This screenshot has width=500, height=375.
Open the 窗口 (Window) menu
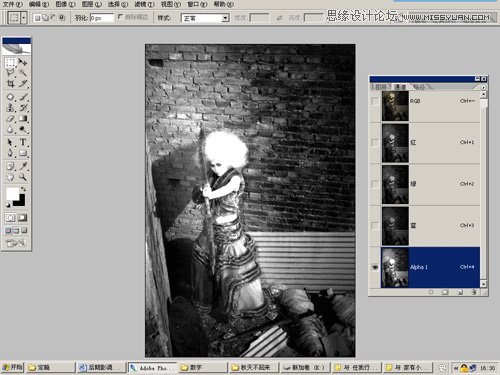tap(197, 4)
